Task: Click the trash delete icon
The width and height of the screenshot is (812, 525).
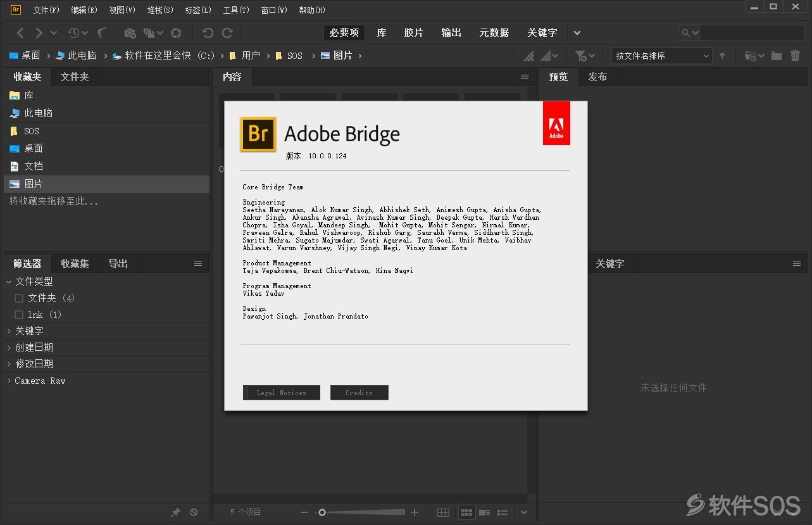Action: (x=796, y=56)
